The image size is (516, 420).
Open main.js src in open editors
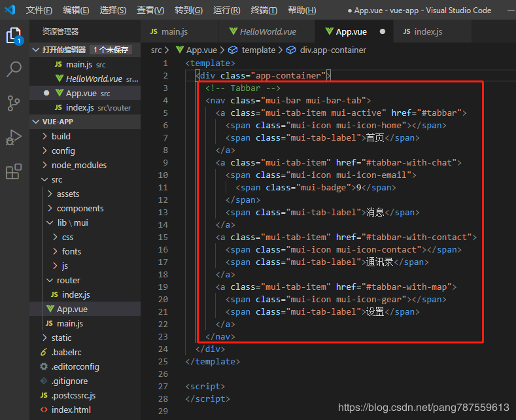point(86,65)
